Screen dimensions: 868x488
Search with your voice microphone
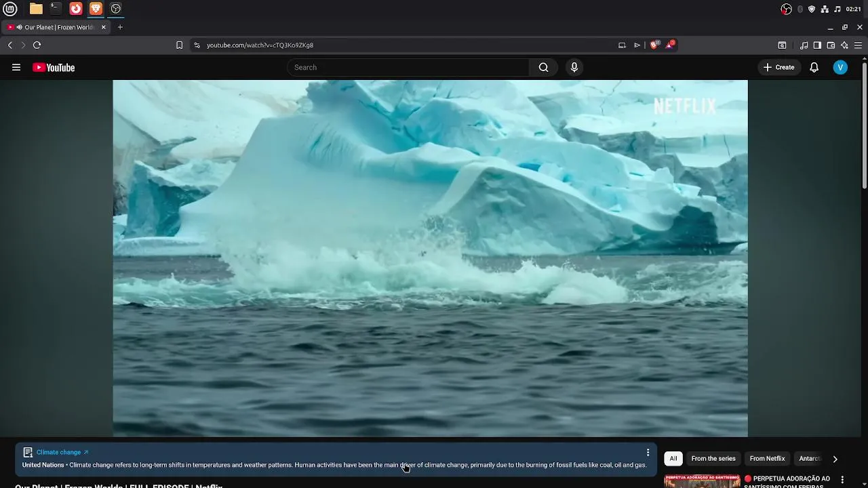(x=574, y=67)
